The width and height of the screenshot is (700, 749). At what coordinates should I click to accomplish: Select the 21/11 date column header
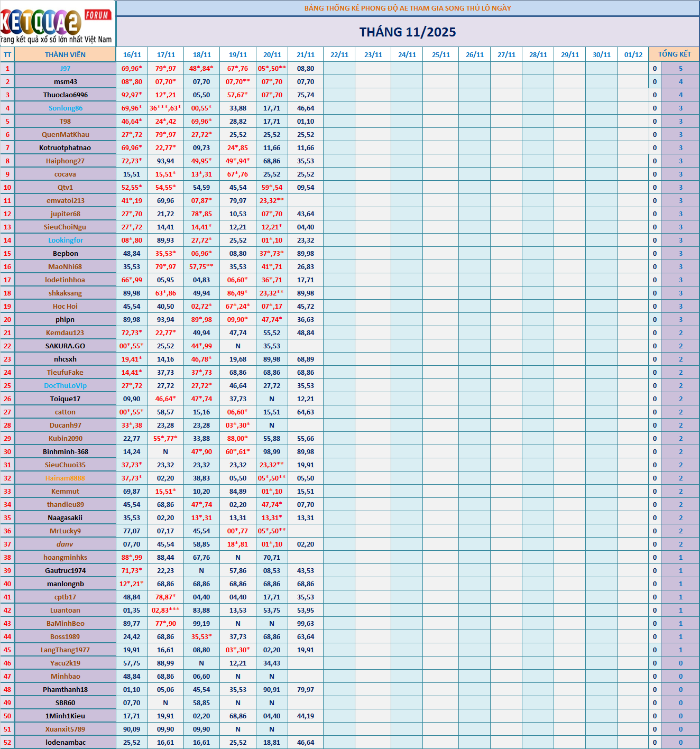(x=306, y=54)
